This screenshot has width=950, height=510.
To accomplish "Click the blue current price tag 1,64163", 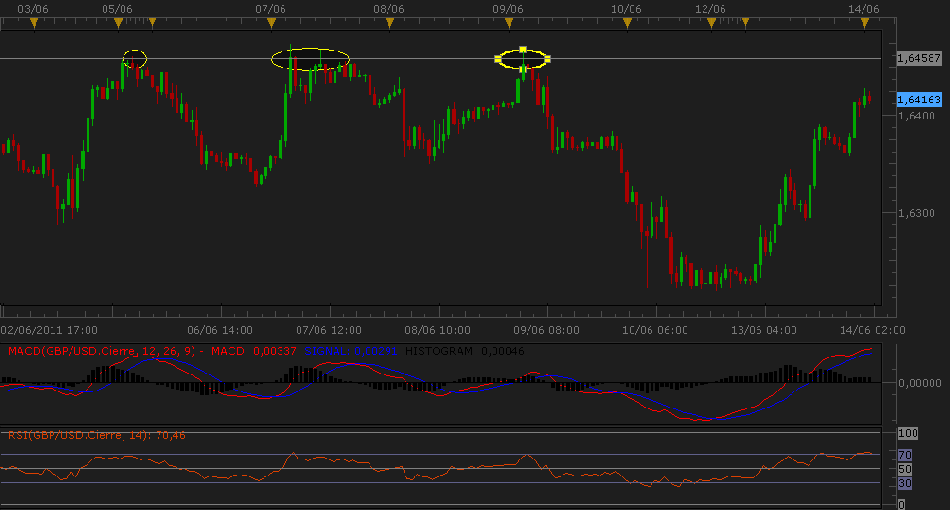I will tap(916, 99).
